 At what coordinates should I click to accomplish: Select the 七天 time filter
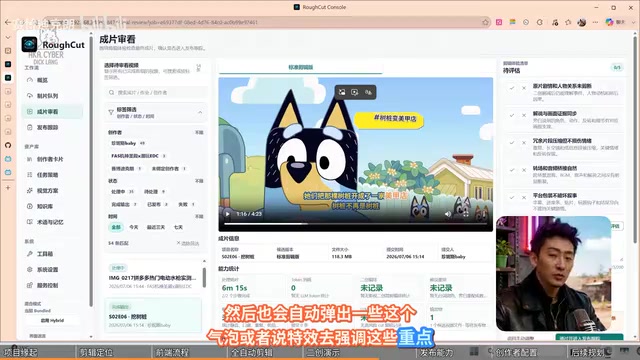[178, 227]
